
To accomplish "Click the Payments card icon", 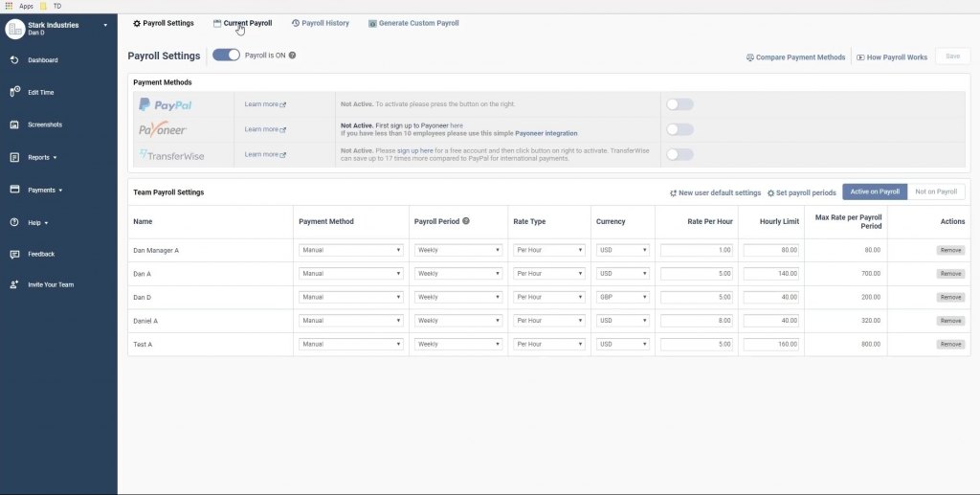I will pos(14,190).
